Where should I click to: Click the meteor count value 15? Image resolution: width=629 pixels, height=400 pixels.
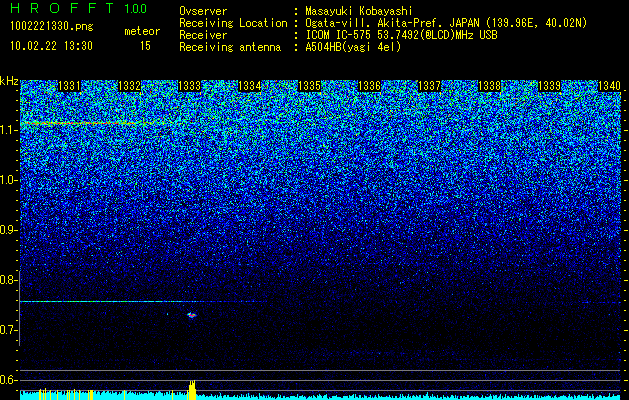(x=145, y=46)
